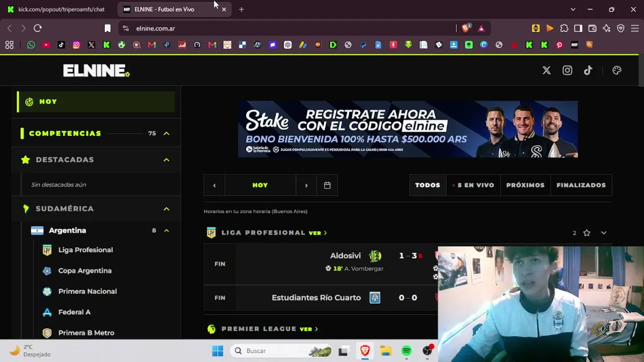Open Spotify from the taskbar
Screen dimensions: 644x362
tap(407, 351)
